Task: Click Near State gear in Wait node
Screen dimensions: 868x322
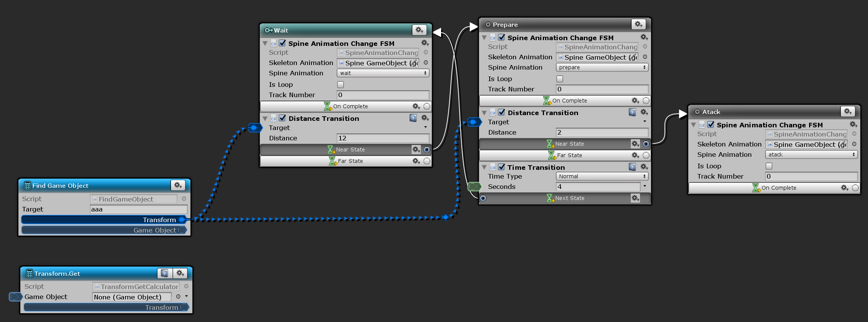Action: pos(416,150)
